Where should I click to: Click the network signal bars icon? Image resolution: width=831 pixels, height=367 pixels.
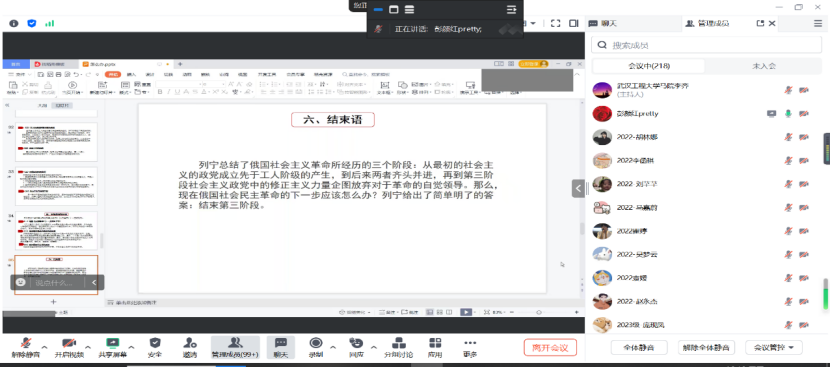[x=49, y=23]
